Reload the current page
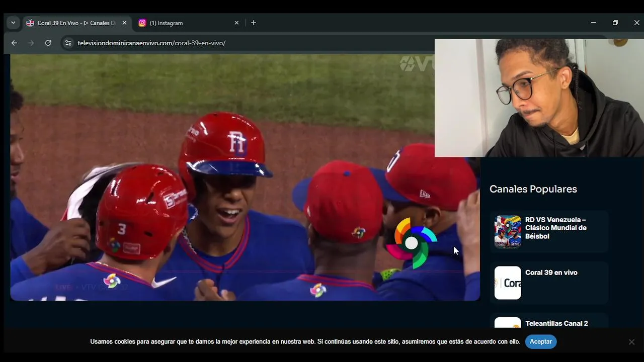This screenshot has height=362, width=644. [48, 43]
